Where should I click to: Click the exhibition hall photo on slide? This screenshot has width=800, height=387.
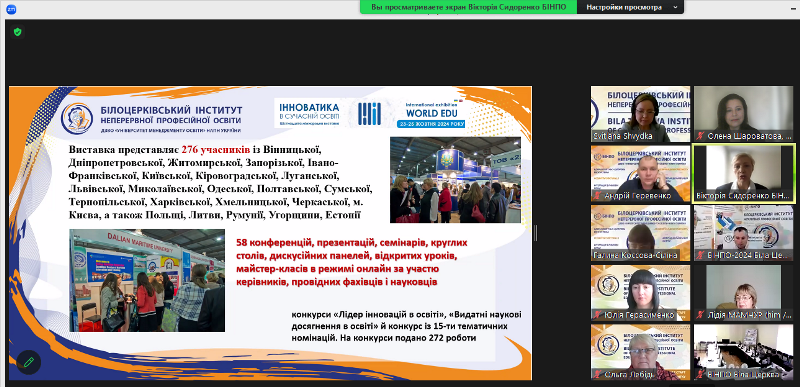pyautogui.click(x=455, y=180)
